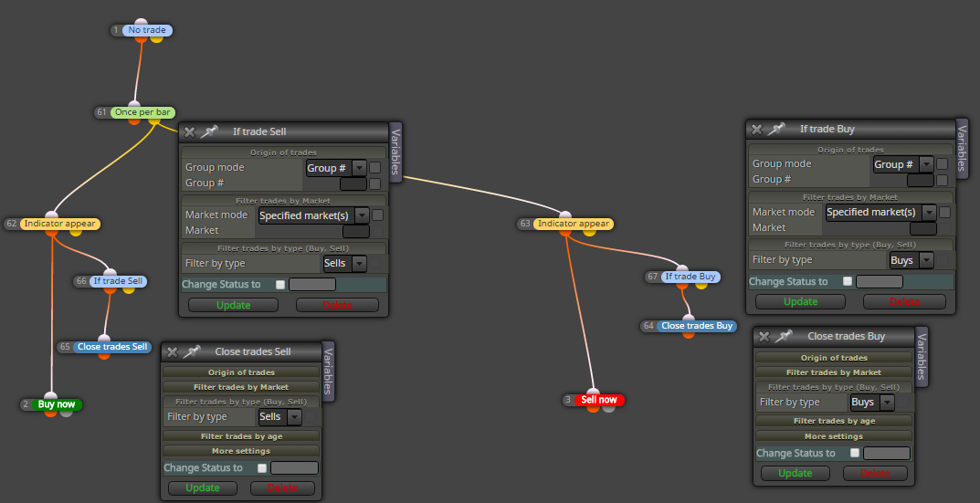Enable Change Status to in Close trades Buy
980x503 pixels.
[854, 454]
